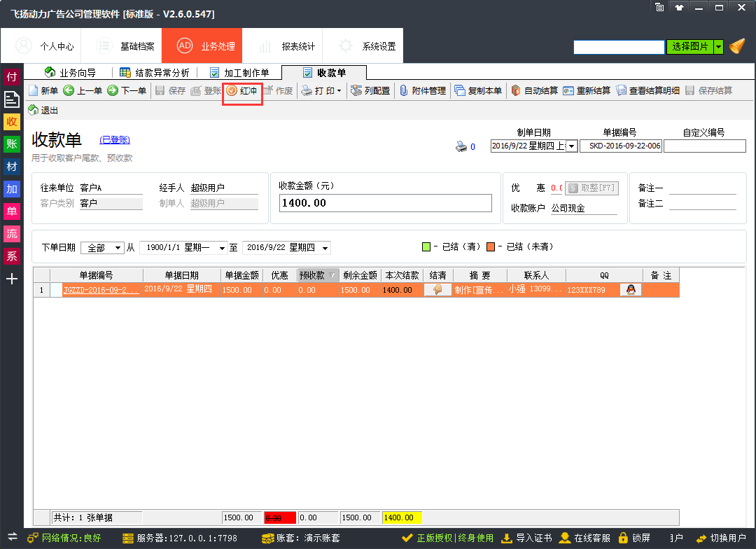Click the broom cleanup icon
756x549 pixels.
click(x=737, y=47)
